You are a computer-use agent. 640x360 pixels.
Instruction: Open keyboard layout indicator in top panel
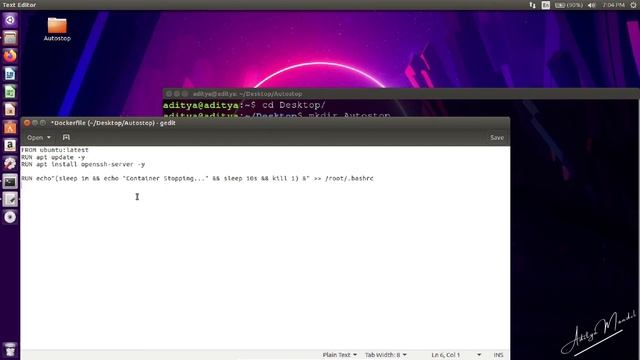[x=546, y=5]
